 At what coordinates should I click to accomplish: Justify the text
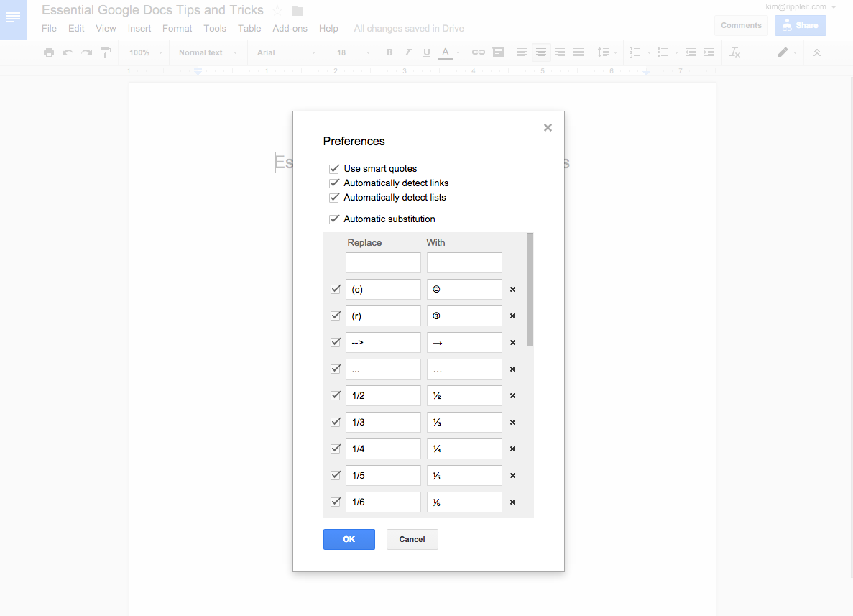pyautogui.click(x=578, y=52)
